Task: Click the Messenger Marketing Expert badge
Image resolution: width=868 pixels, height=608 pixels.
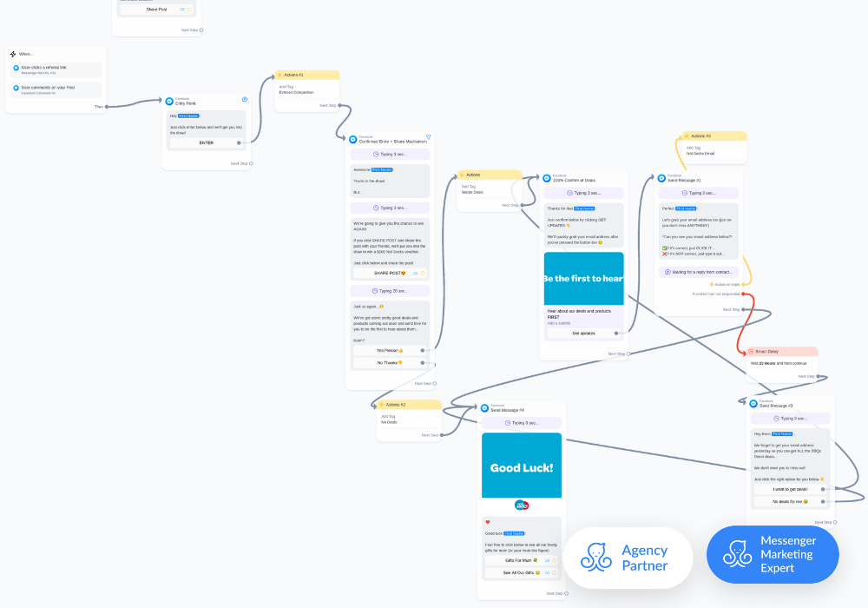Action: [773, 553]
